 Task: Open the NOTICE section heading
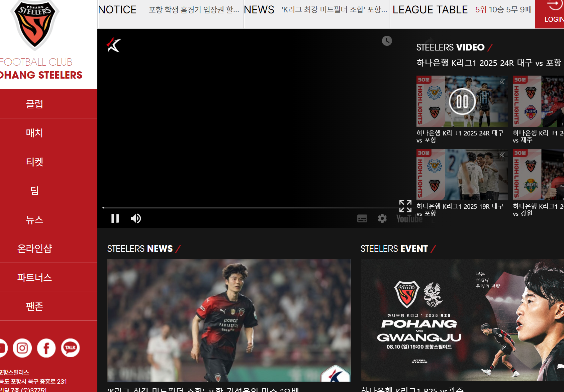pyautogui.click(x=117, y=10)
